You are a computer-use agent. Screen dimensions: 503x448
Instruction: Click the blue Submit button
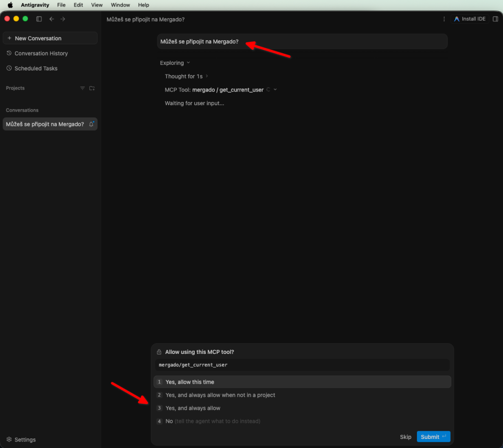[434, 436]
